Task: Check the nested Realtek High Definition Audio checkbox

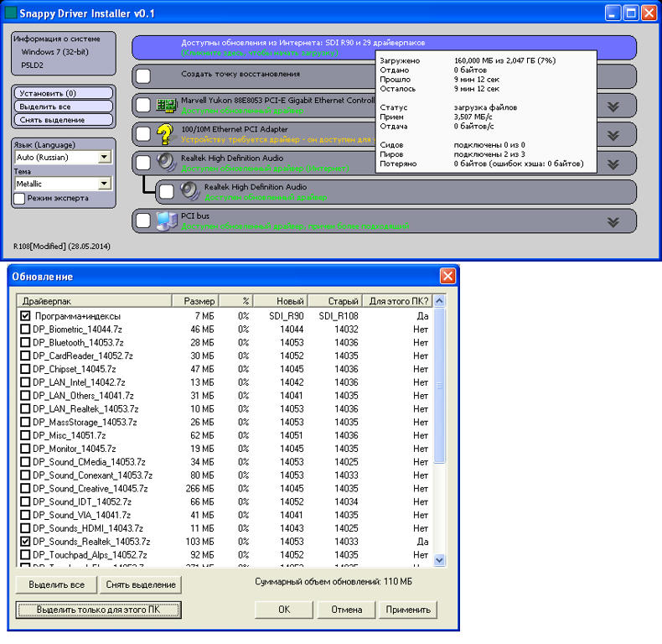Action: pyautogui.click(x=167, y=191)
